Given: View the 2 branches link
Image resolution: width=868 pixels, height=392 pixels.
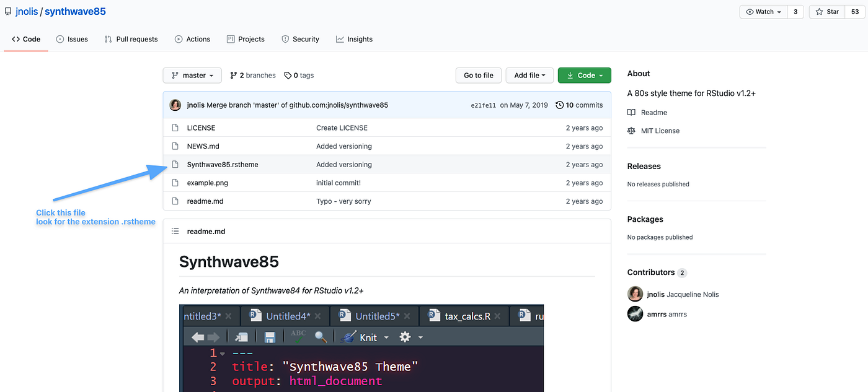Looking at the screenshot, I should (253, 76).
